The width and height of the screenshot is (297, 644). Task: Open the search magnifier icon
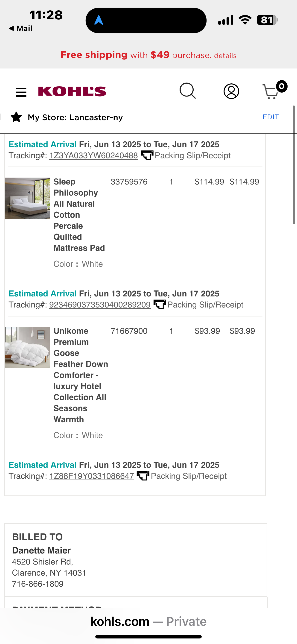coord(188,91)
